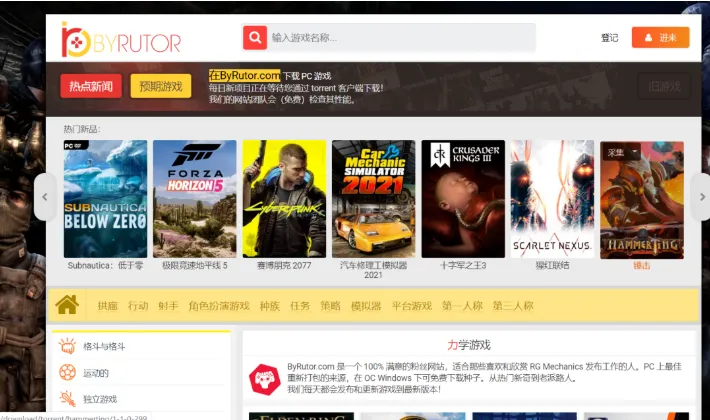
Task: Select the 行动 action category
Action: [138, 306]
